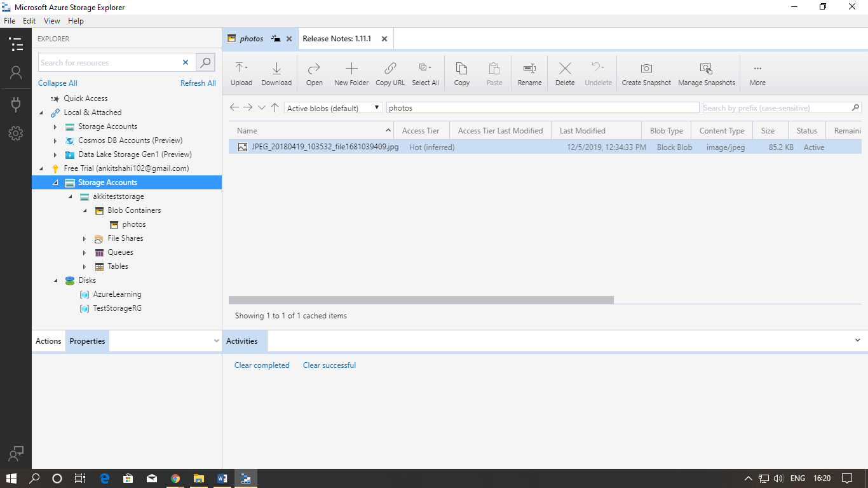Open the View menu

(x=52, y=21)
